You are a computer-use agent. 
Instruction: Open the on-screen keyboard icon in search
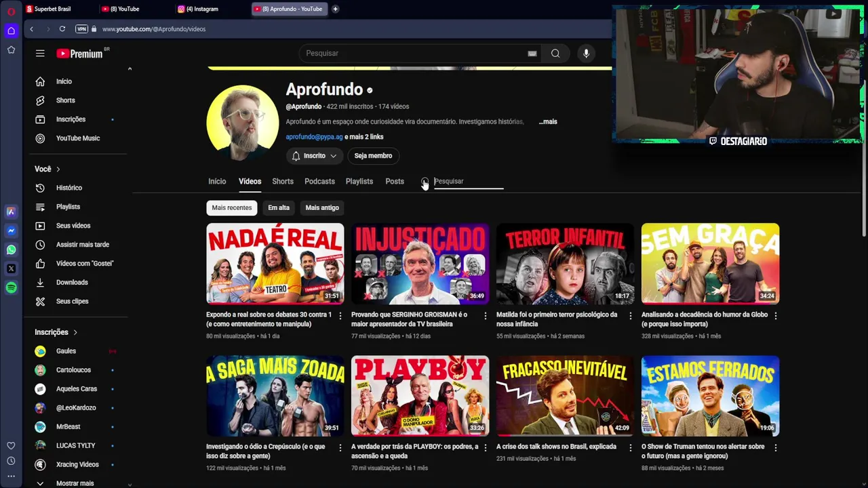point(532,54)
